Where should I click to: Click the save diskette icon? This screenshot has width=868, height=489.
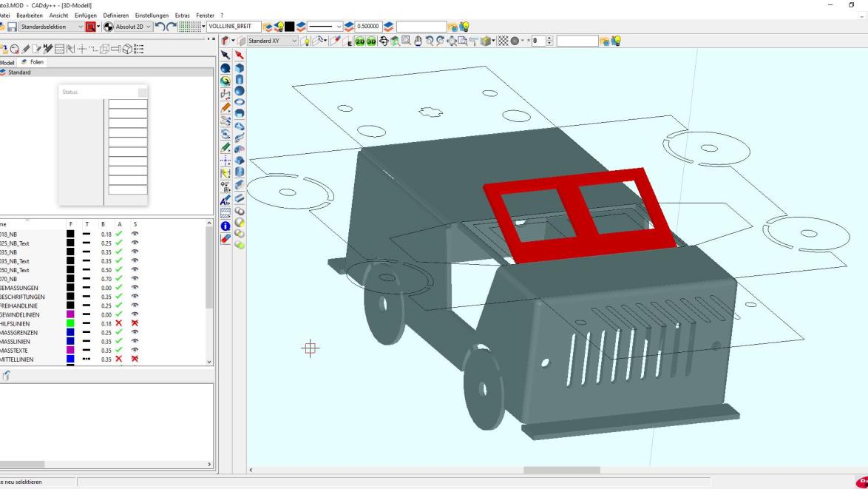pos(12,27)
